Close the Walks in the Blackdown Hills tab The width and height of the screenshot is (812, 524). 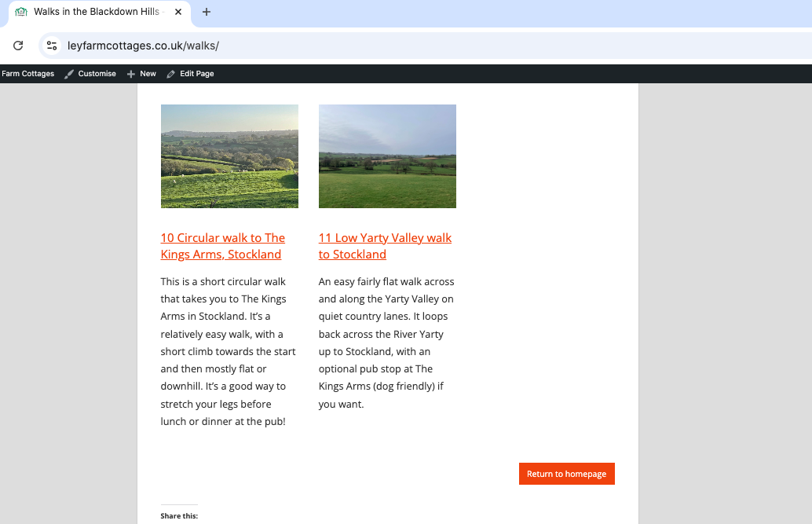179,12
